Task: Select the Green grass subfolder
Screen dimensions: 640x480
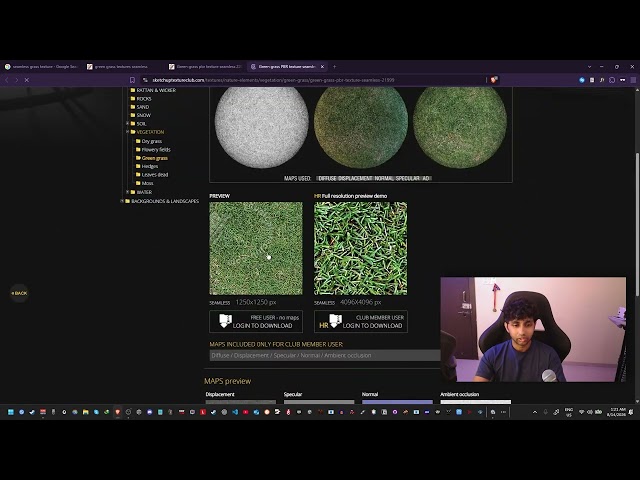Action: 154,158
